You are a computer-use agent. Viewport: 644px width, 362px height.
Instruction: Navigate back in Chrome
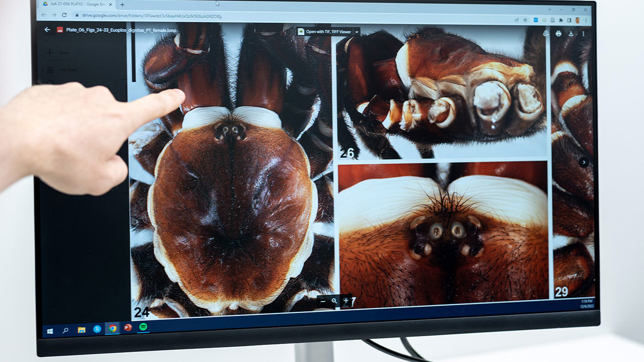(x=44, y=15)
